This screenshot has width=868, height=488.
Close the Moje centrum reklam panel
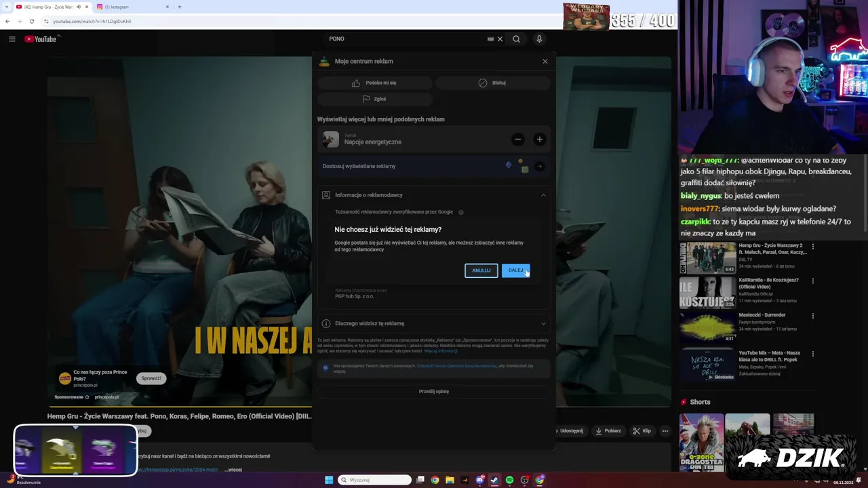(545, 61)
